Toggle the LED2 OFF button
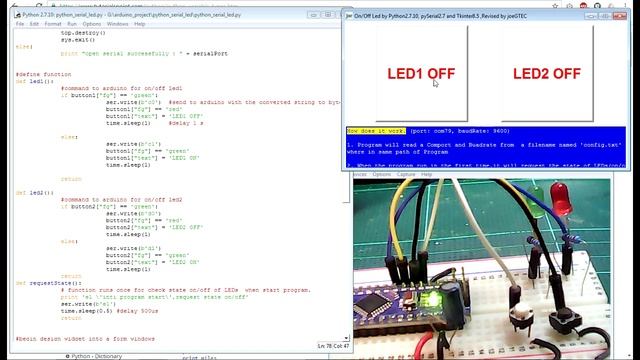Screen dimensions: 640x360 click(x=547, y=74)
